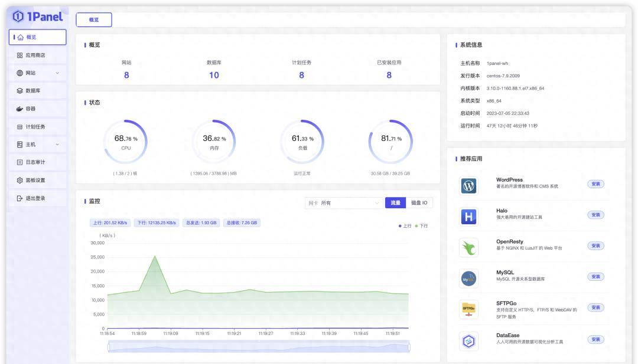This screenshot has width=638, height=364.
Task: Install Halo with its 安装 button
Action: [x=595, y=215]
